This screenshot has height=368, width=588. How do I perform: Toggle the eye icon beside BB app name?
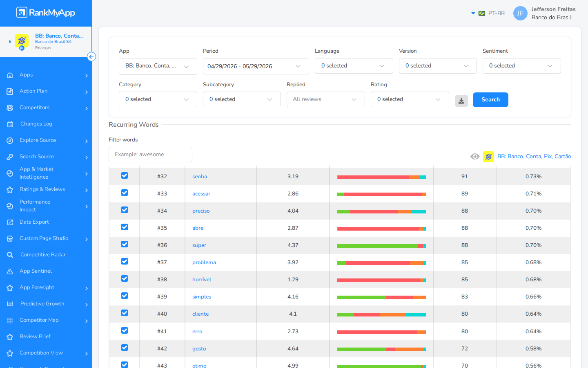pos(475,157)
